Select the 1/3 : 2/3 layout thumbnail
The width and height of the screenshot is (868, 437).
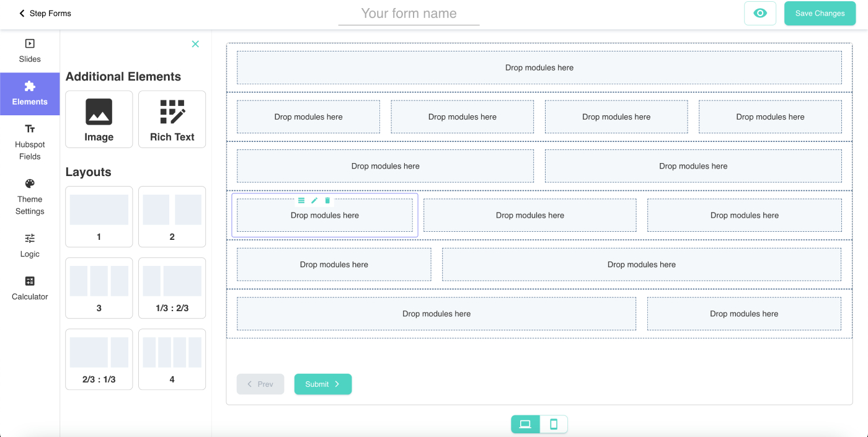(x=172, y=288)
